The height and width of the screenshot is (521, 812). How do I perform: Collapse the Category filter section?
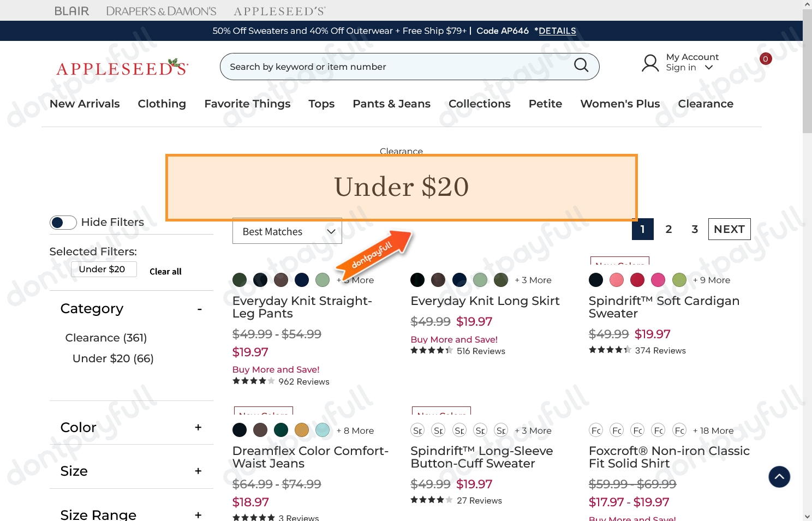[200, 309]
